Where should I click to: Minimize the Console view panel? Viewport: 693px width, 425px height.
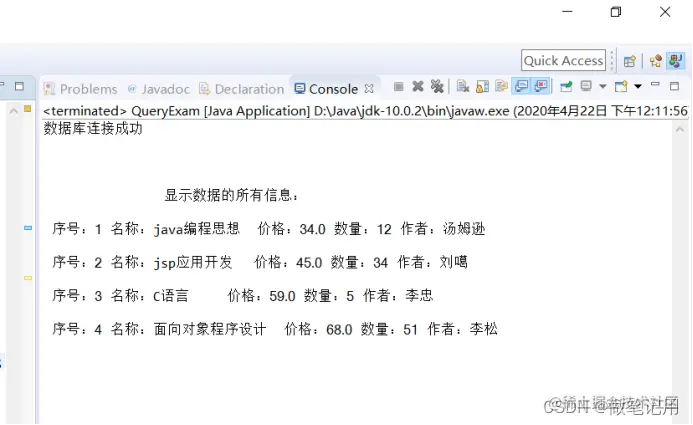pos(655,85)
